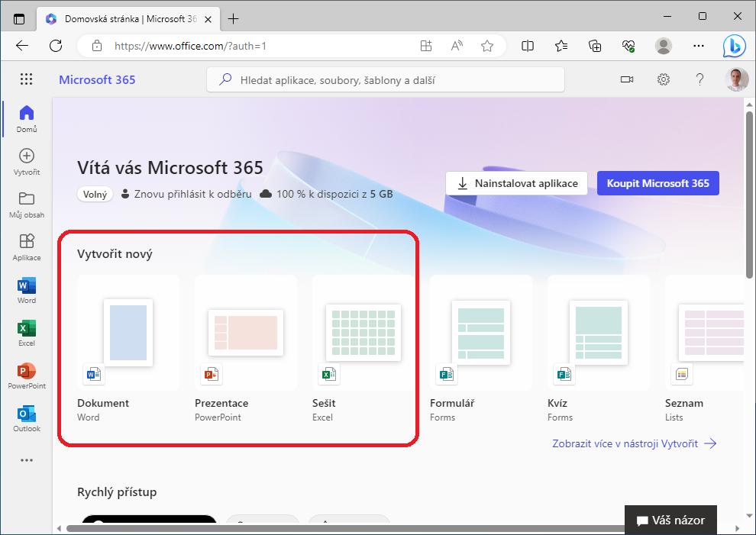Click Znovu přihlásit k odběru
This screenshot has height=535, width=756.
186,195
